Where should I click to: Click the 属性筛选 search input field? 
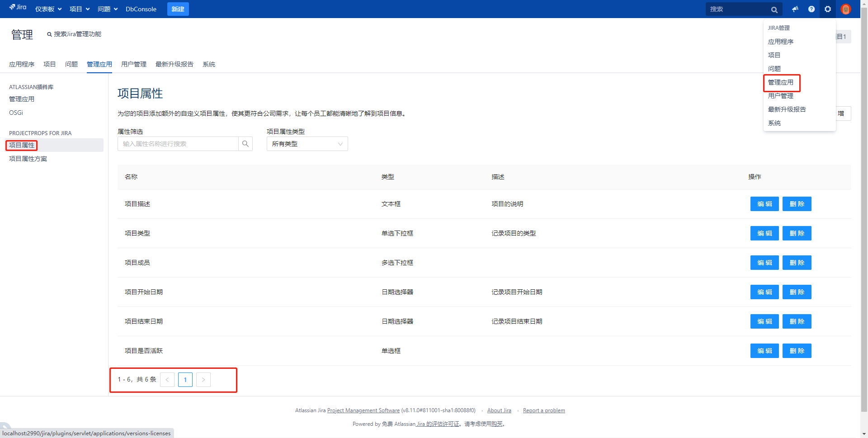click(x=178, y=144)
